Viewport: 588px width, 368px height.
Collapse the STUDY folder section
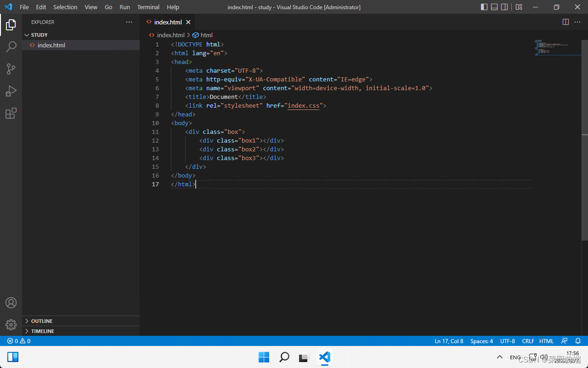tap(81, 35)
